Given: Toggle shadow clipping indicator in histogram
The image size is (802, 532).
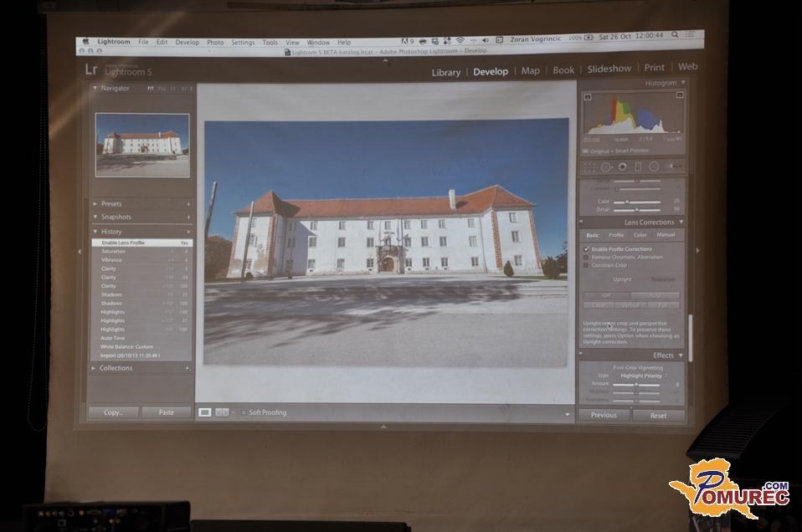Looking at the screenshot, I should click(585, 95).
